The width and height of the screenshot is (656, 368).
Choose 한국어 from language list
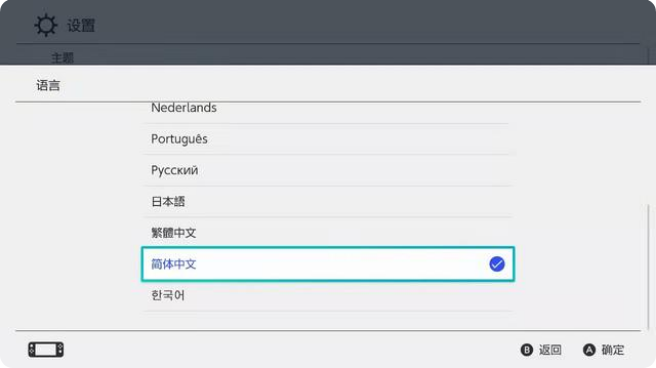coord(328,296)
